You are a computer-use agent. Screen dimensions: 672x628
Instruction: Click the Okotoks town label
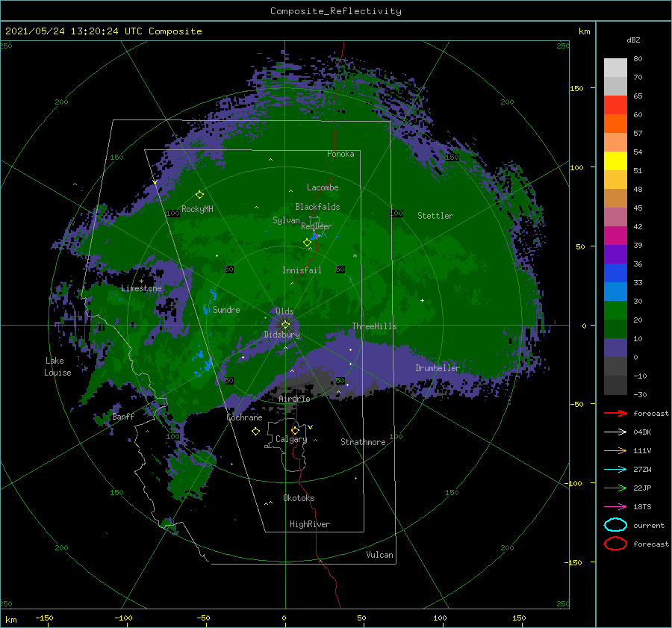click(x=299, y=498)
